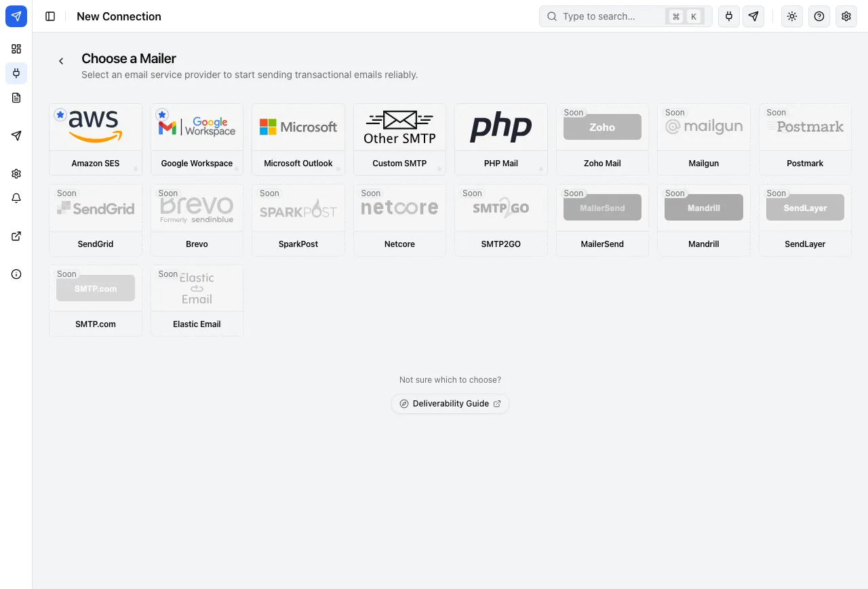Screen dimensions: 868x589
Task: Open settings gear in top bar
Action: 846,16
